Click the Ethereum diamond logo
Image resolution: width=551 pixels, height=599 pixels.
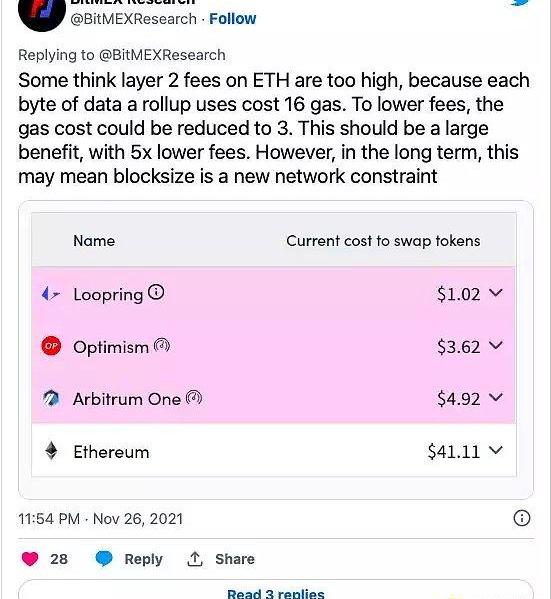tap(51, 451)
